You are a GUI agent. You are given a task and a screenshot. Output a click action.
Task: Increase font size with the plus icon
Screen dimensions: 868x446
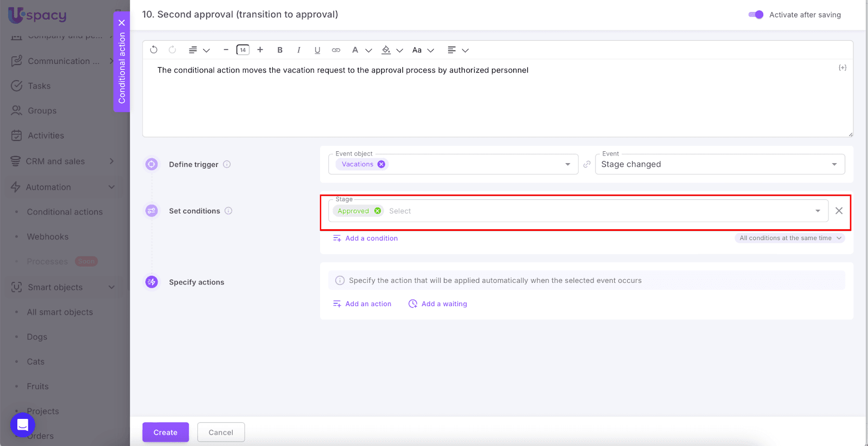(260, 50)
